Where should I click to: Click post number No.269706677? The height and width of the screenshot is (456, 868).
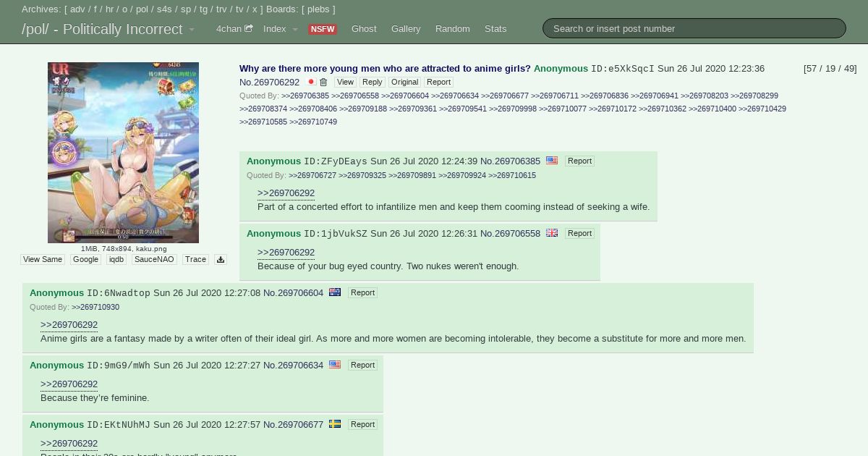[x=293, y=425]
